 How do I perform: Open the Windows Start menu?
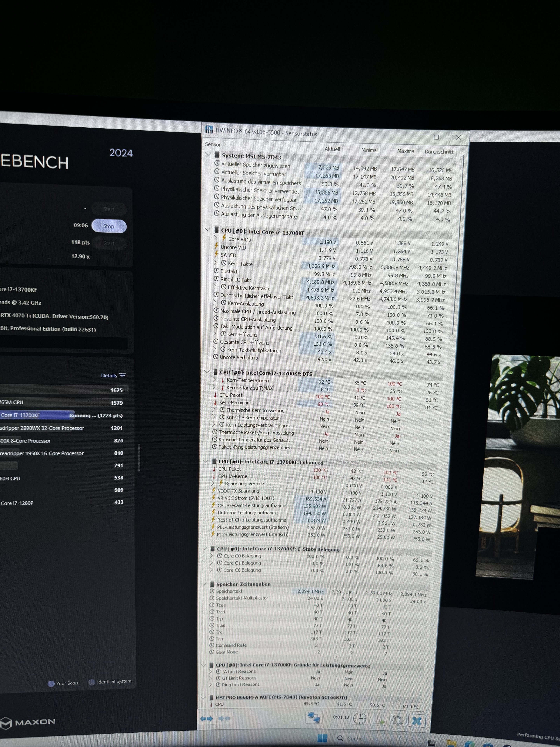(322, 738)
